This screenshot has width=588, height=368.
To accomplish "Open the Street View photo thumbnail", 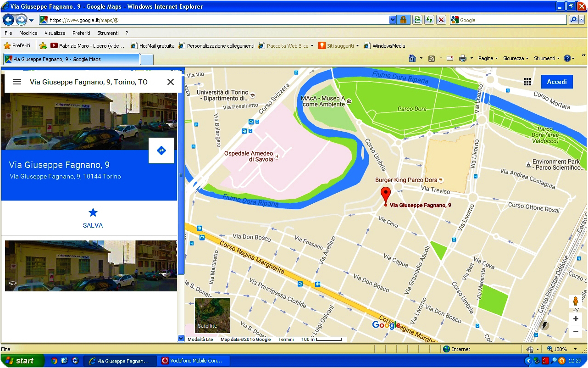I will 91,266.
